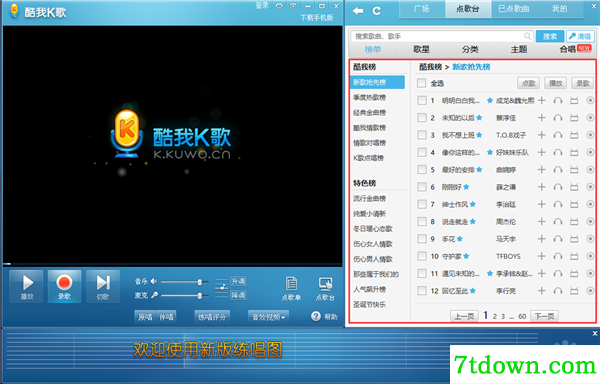Click the microphone (麦克) icon
Image resolution: width=600 pixels, height=384 pixels.
click(154, 295)
